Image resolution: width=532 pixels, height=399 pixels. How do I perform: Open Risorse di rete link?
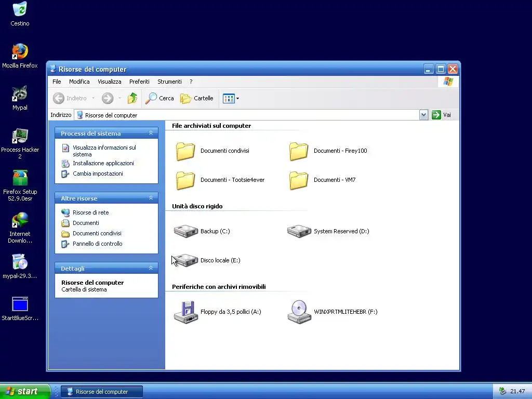pos(90,212)
